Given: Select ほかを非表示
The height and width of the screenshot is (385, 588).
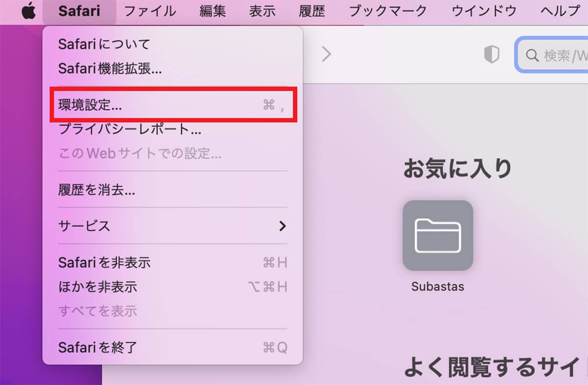Looking at the screenshot, I should 172,287.
